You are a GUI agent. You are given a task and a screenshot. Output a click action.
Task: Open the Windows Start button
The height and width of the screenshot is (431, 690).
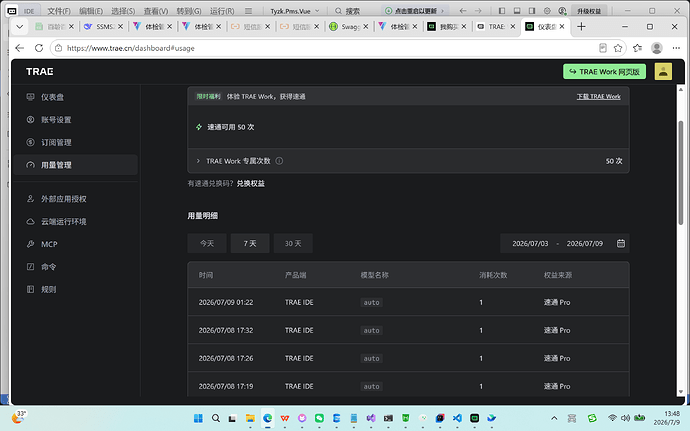(198, 418)
